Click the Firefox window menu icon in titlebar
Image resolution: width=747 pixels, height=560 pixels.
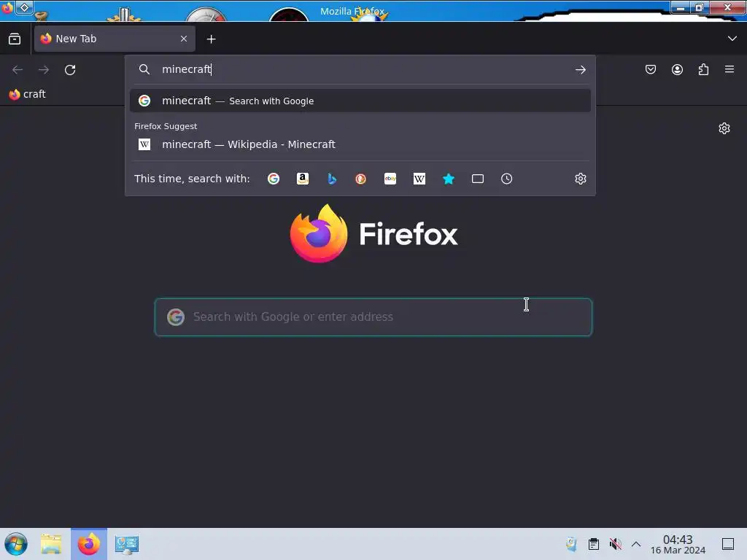click(7, 7)
